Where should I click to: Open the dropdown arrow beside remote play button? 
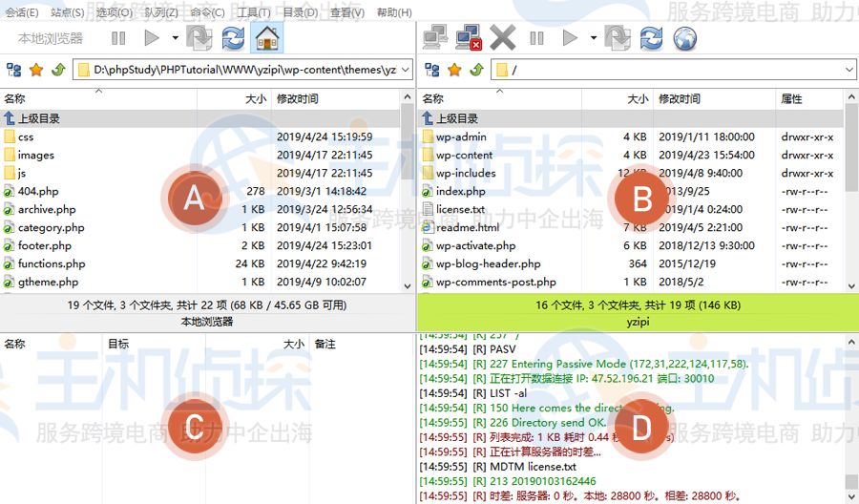tap(593, 38)
